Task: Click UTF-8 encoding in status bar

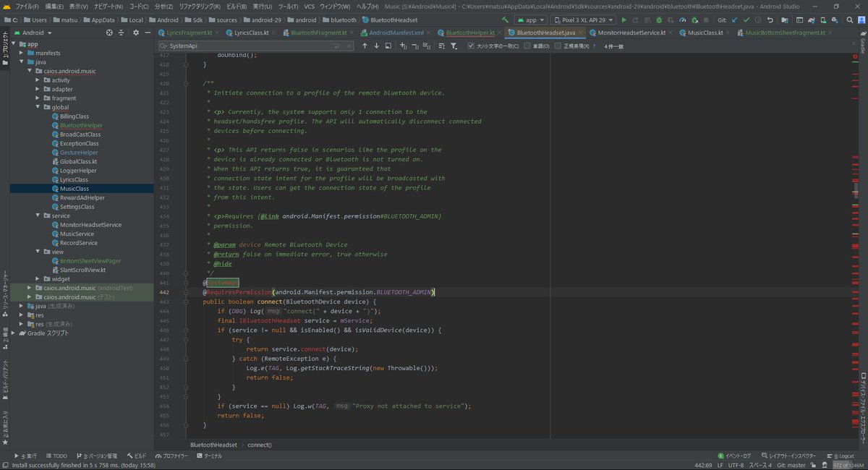Action: coord(736,465)
